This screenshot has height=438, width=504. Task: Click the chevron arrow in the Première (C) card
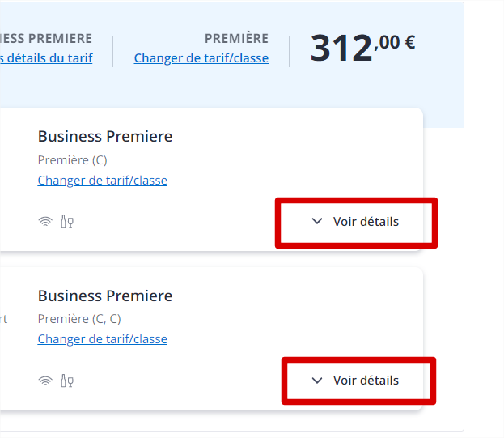click(x=317, y=221)
